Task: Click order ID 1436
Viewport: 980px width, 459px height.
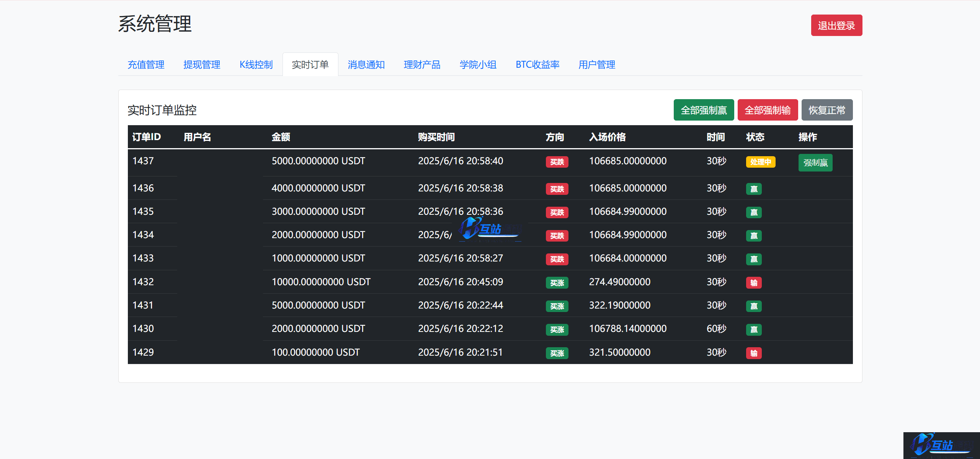Action: (x=143, y=188)
